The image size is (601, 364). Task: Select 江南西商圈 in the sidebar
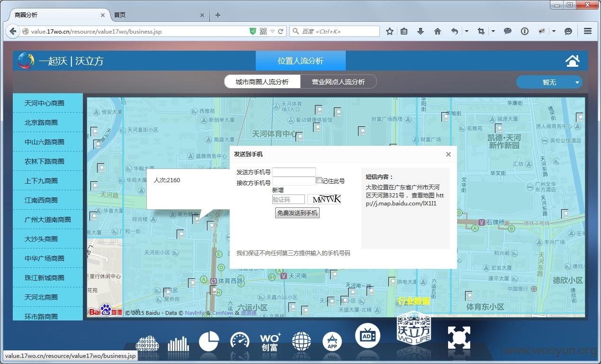click(x=48, y=200)
